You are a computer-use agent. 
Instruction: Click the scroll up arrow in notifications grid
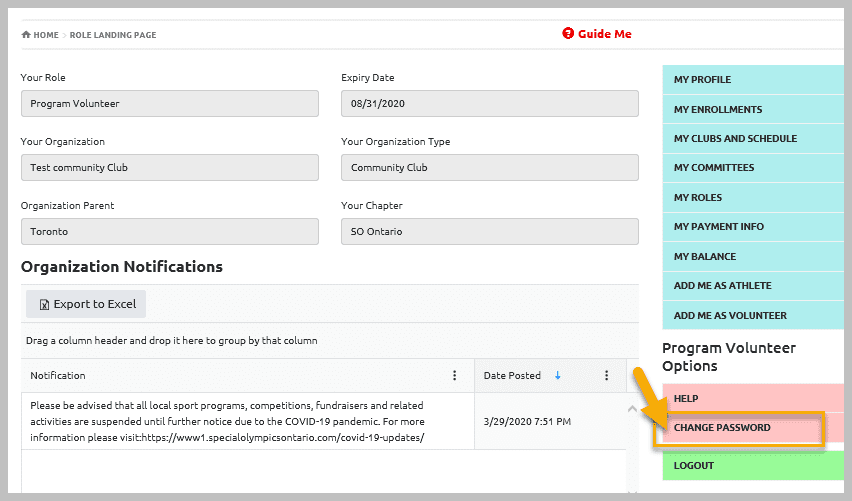point(632,409)
